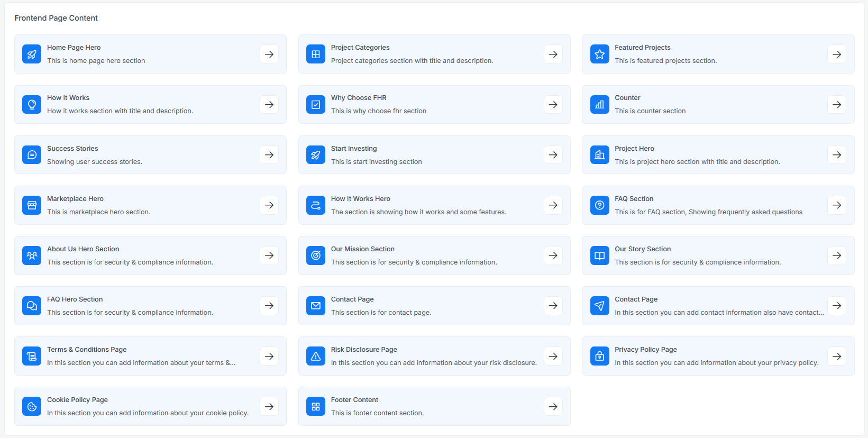Screen dimensions: 868x438
Task: Click the question mark icon for FAQ Section
Action: click(600, 205)
